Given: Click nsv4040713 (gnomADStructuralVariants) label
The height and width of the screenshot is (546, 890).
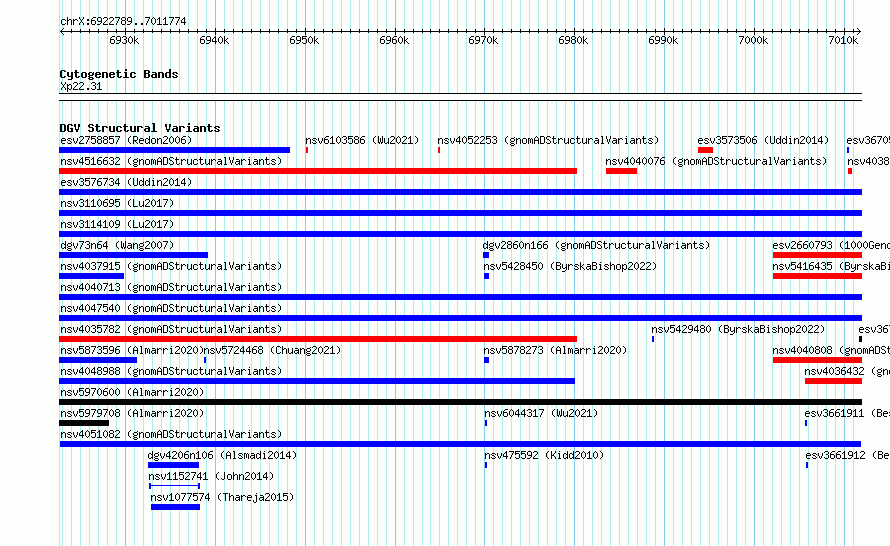Looking at the screenshot, I should pyautogui.click(x=171, y=287).
